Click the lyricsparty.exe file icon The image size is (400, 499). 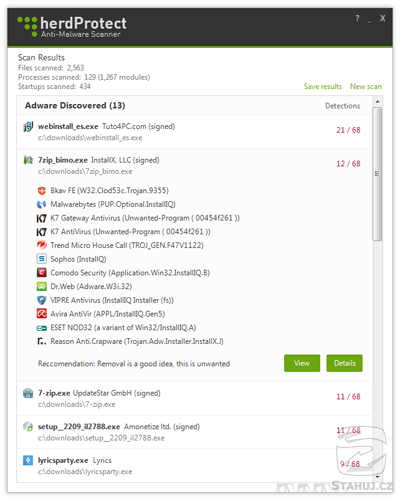[28, 460]
